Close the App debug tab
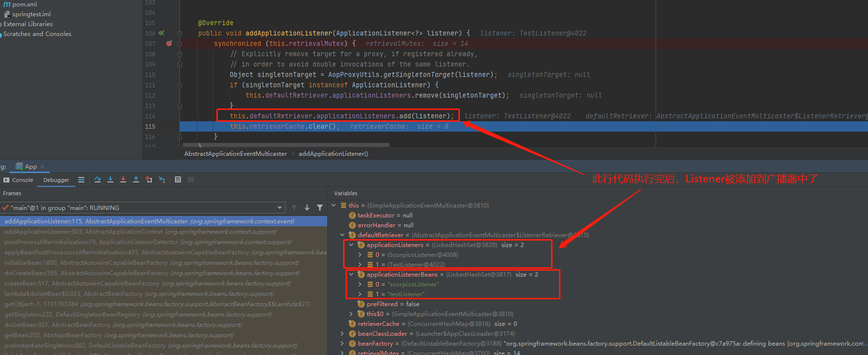This screenshot has width=868, height=355. [42, 167]
